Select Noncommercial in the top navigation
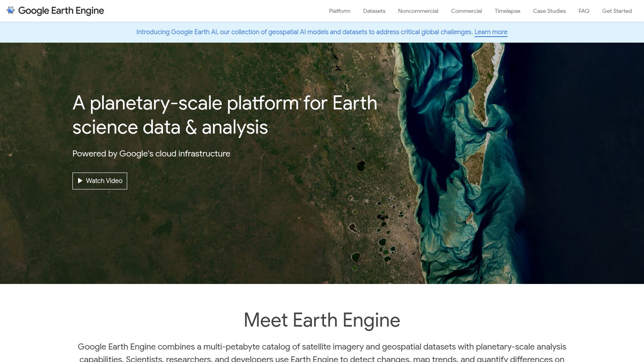 coord(418,11)
